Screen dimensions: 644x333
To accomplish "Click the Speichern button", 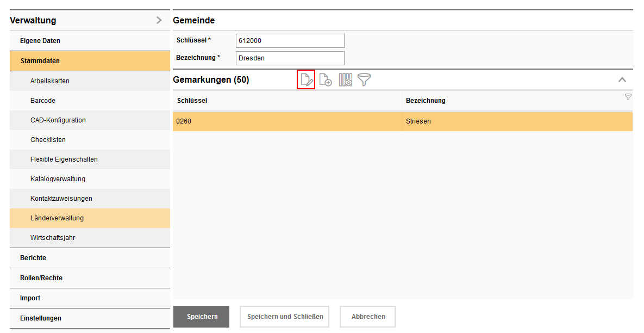I will (x=201, y=316).
